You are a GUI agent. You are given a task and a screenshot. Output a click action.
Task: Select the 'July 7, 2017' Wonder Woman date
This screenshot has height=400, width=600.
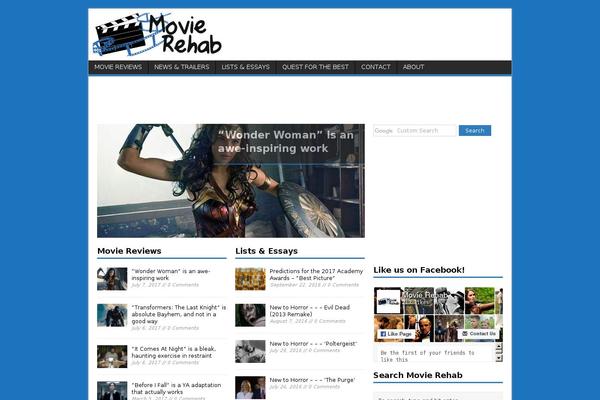(x=146, y=285)
